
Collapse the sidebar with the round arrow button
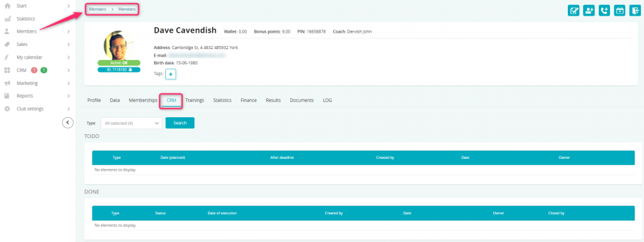click(68, 123)
